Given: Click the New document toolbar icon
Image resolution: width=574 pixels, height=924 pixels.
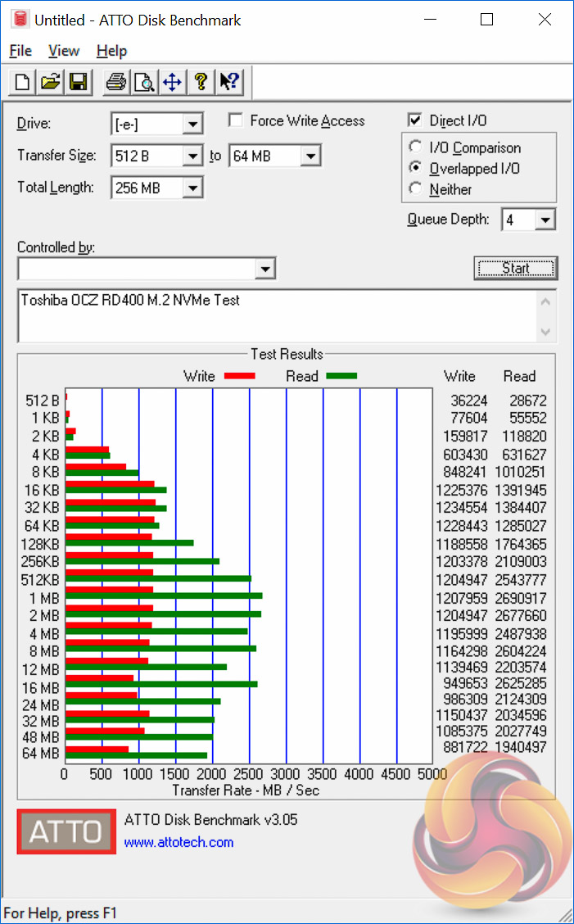Looking at the screenshot, I should pos(22,81).
